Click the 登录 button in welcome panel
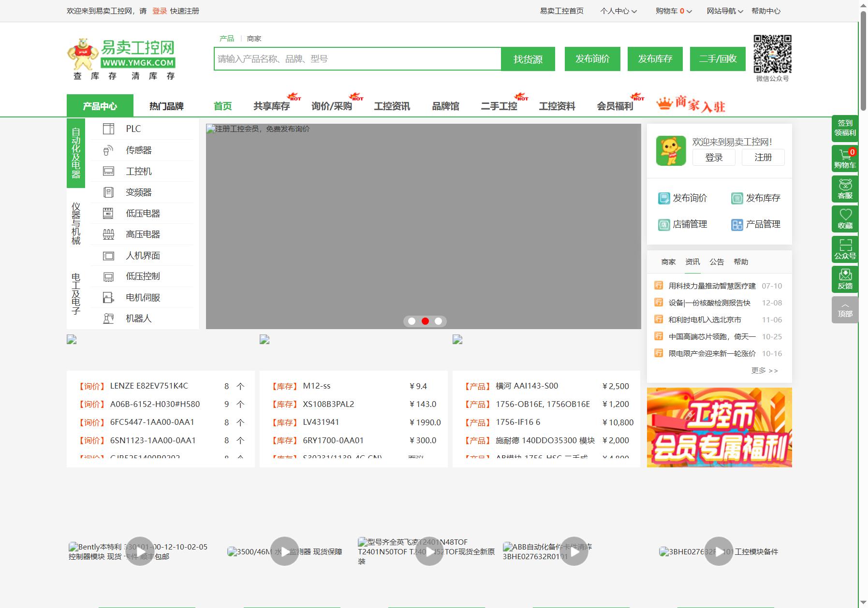This screenshot has width=868, height=608. point(714,158)
